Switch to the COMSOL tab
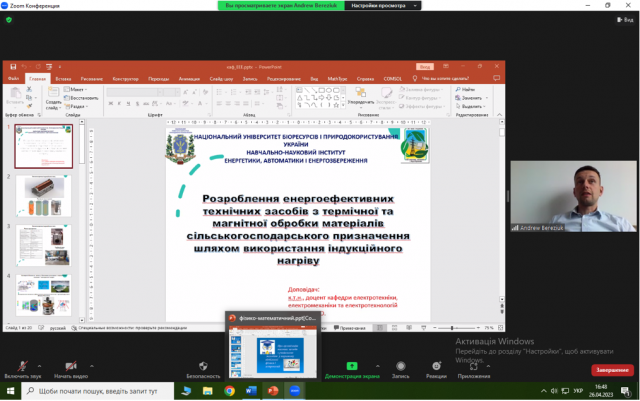This screenshot has height=401, width=640. 392,79
